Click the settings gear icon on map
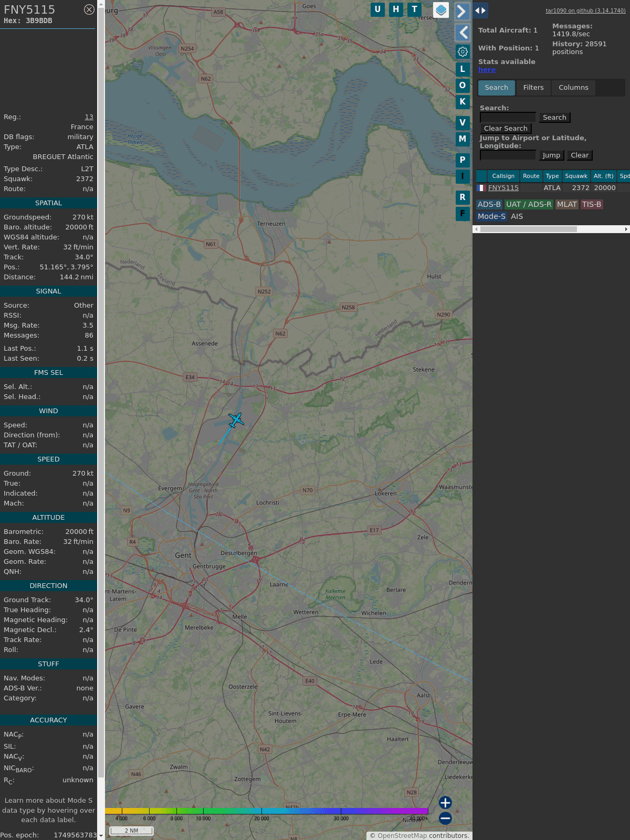 pos(463,51)
